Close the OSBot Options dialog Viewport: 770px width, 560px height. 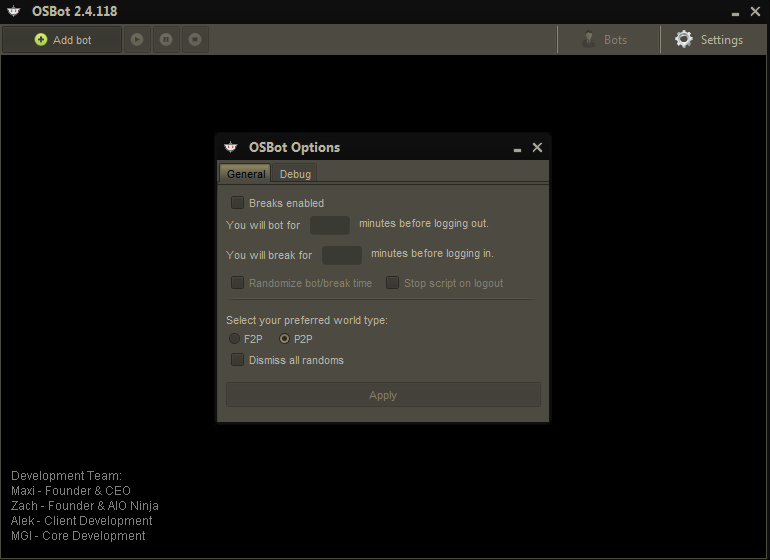pyautogui.click(x=537, y=147)
